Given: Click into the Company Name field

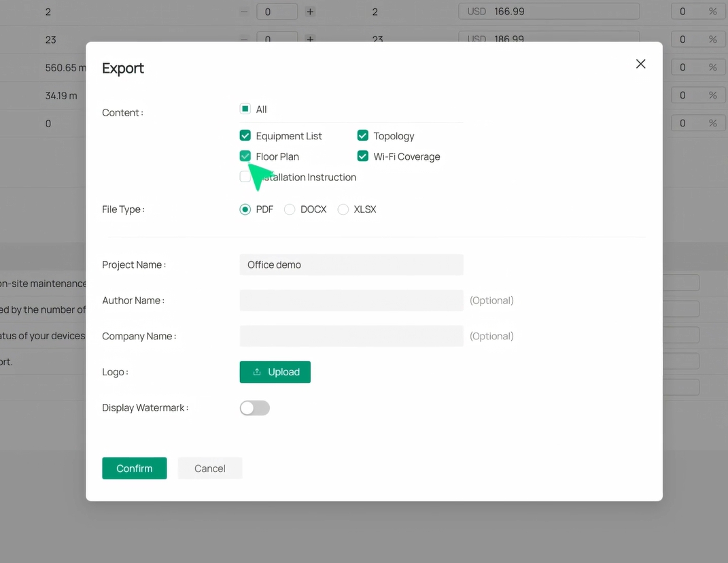Looking at the screenshot, I should click(351, 336).
